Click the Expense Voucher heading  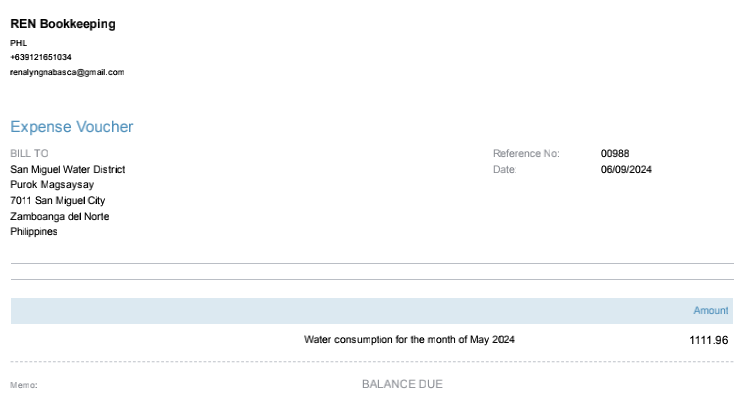[71, 127]
